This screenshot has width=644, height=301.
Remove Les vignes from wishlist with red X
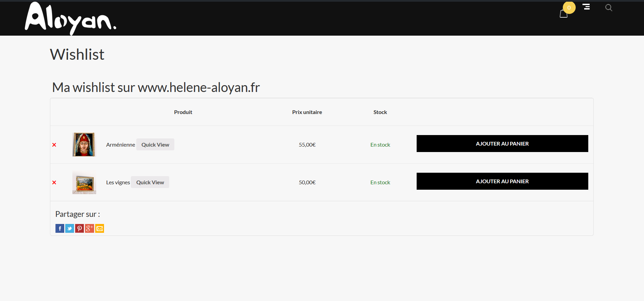(54, 183)
